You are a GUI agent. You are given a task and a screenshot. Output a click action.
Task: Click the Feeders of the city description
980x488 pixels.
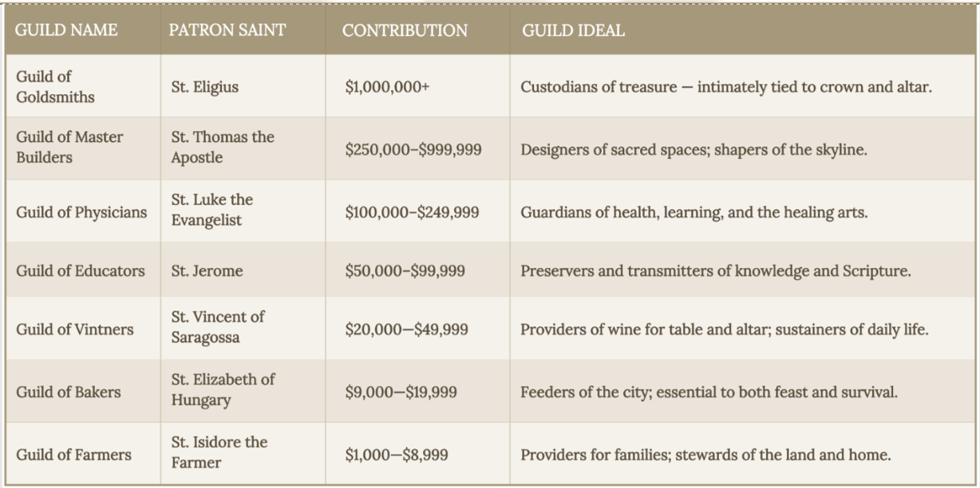[x=709, y=392]
